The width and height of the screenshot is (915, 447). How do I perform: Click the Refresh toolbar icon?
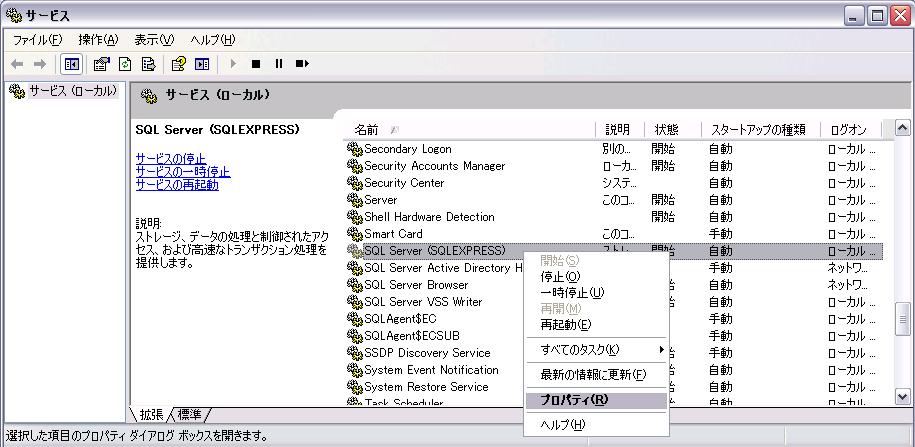pos(125,64)
